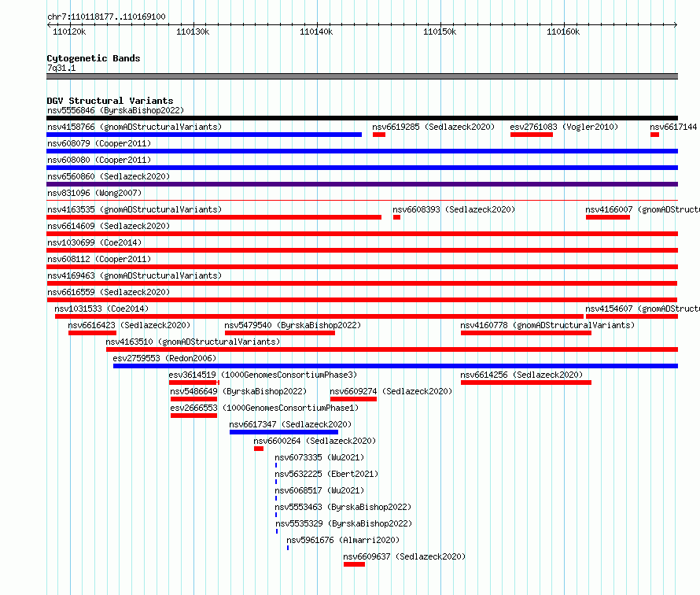Open the nsv6600264 (Sedlazeck2020) label
700x595 pixels.
315,441
